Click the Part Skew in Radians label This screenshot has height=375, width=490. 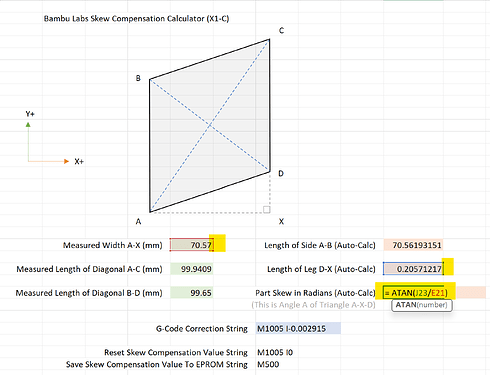tap(315, 293)
